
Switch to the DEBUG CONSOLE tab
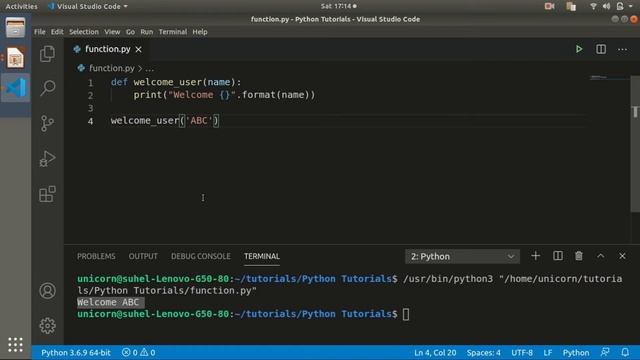tap(201, 256)
